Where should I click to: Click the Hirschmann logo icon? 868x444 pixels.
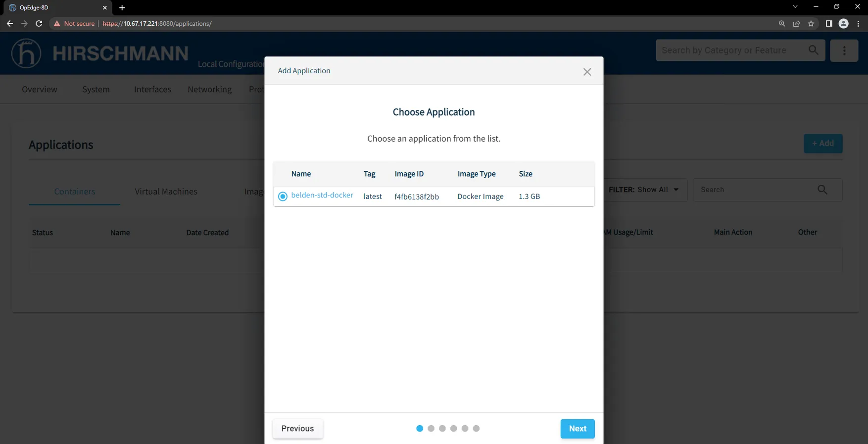[26, 53]
